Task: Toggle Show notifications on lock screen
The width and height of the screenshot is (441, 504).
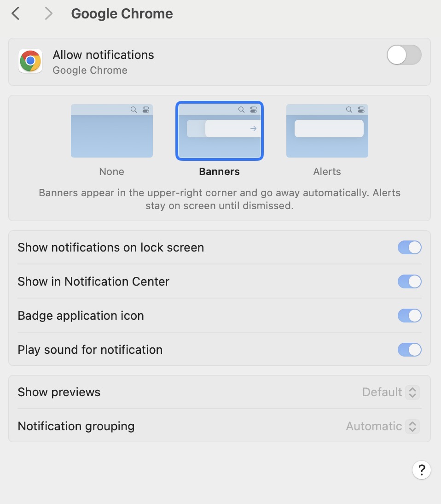Action: (x=410, y=247)
